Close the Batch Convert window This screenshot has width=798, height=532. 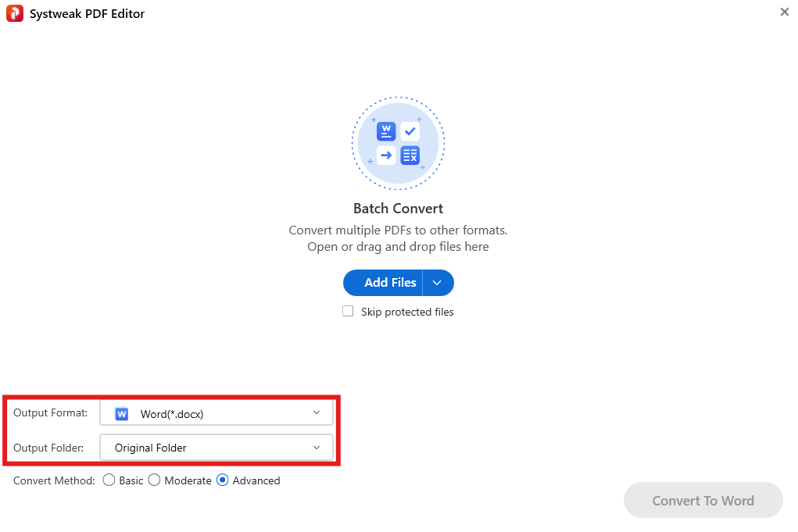point(784,12)
